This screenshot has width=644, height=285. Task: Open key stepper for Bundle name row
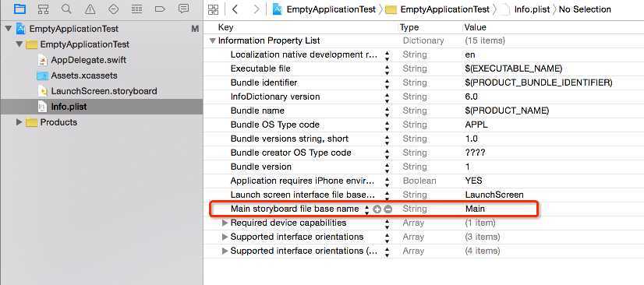point(387,111)
